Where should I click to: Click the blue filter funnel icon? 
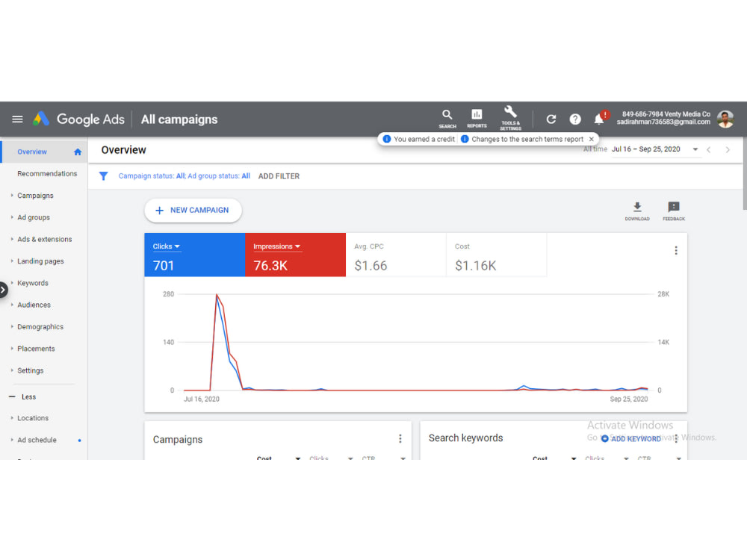coord(103,176)
